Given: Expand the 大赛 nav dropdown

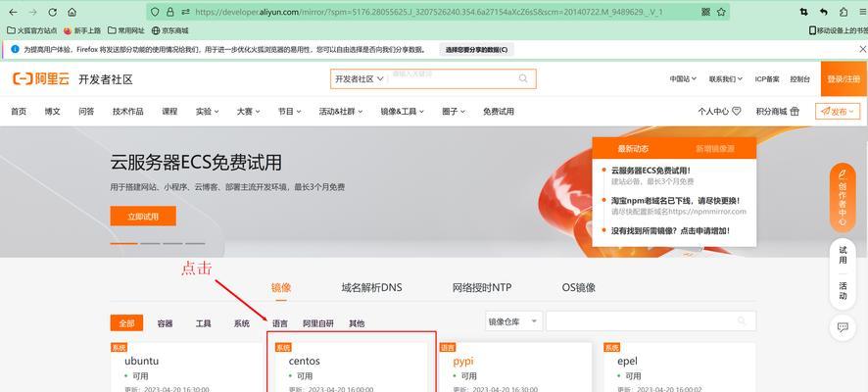Looking at the screenshot, I should point(249,111).
